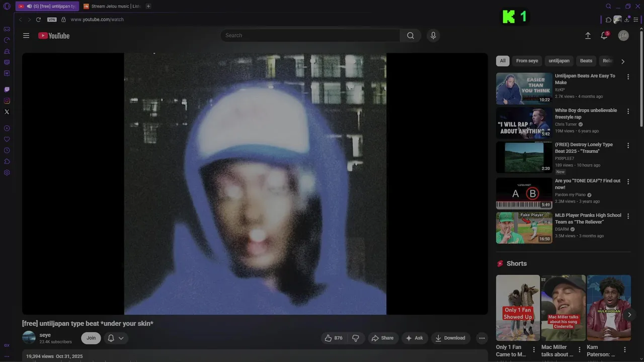This screenshot has height=362, width=644.
Task: Start voice search with microphone
Action: [433, 36]
